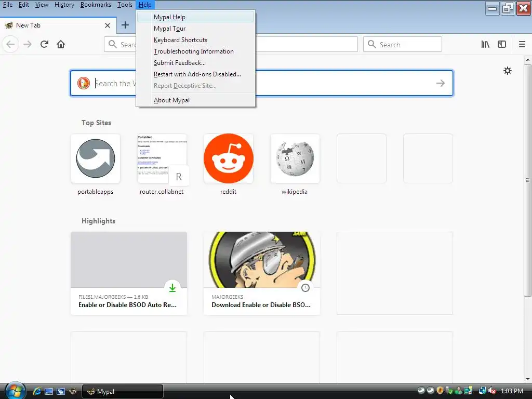Open Enable or Disable BSOD download highlight

pos(129,273)
